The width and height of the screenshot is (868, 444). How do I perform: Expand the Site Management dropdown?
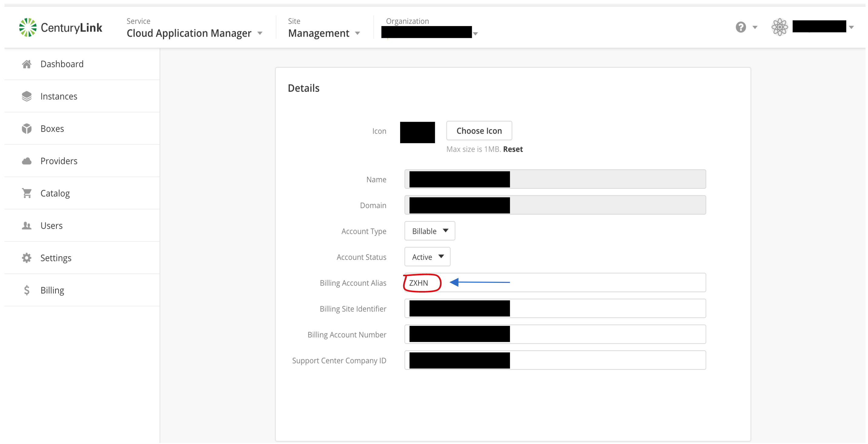tap(324, 33)
